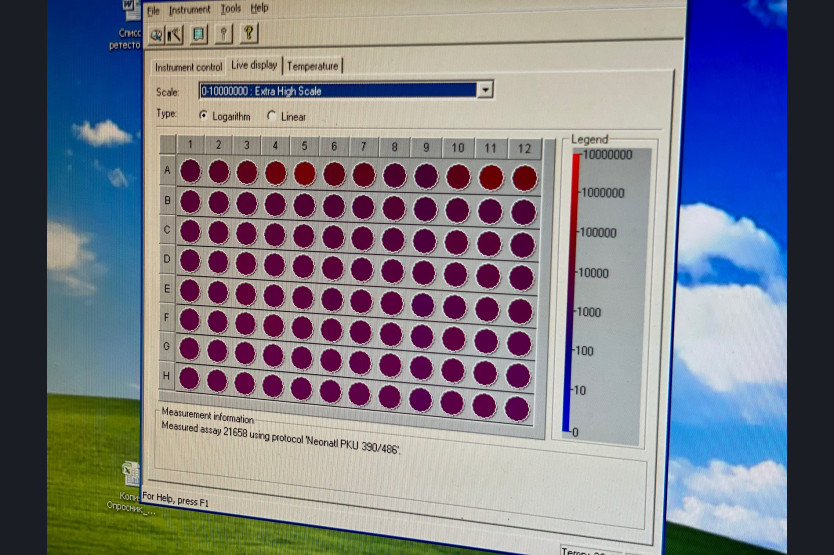Select well B9 on the plate
Image resolution: width=834 pixels, height=555 pixels.
click(x=426, y=209)
